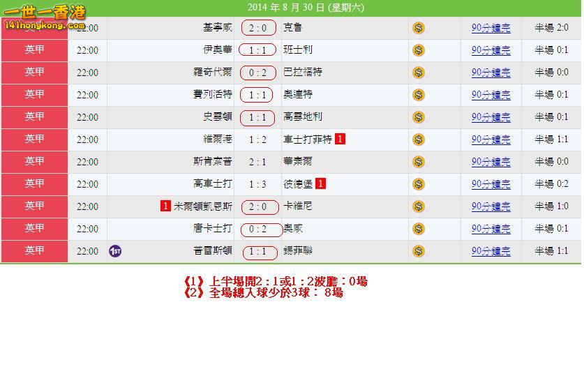Click the 英甲 league cell in 羅奇代爾 row
The height and width of the screenshot is (392, 584).
click(x=35, y=73)
